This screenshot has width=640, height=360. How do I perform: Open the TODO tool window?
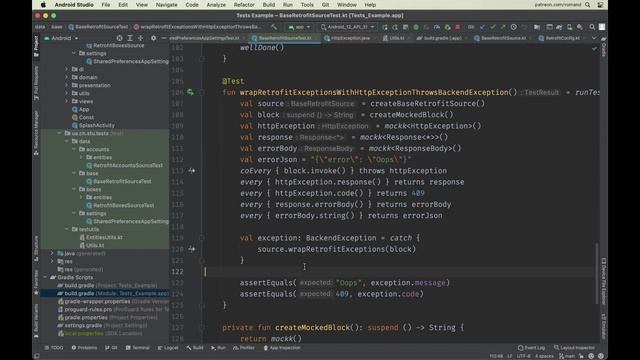pyautogui.click(x=54, y=348)
